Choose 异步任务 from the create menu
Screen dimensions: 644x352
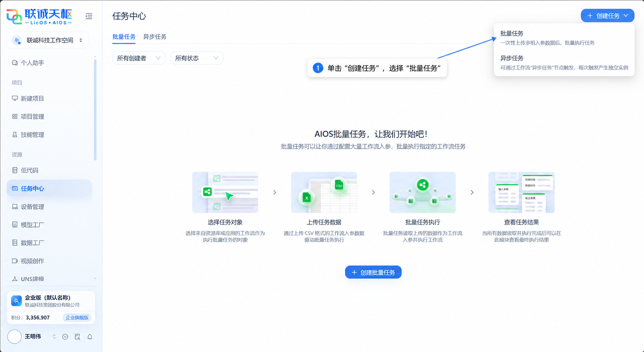pos(564,63)
